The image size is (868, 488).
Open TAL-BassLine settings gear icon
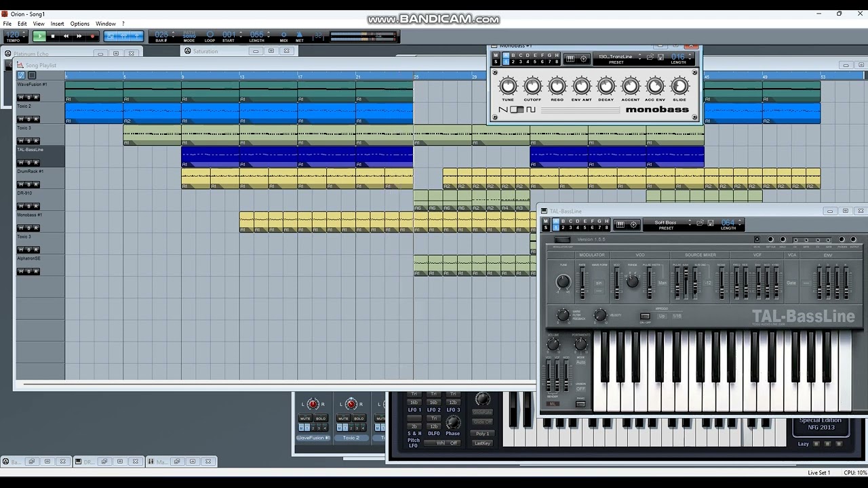pos(633,224)
